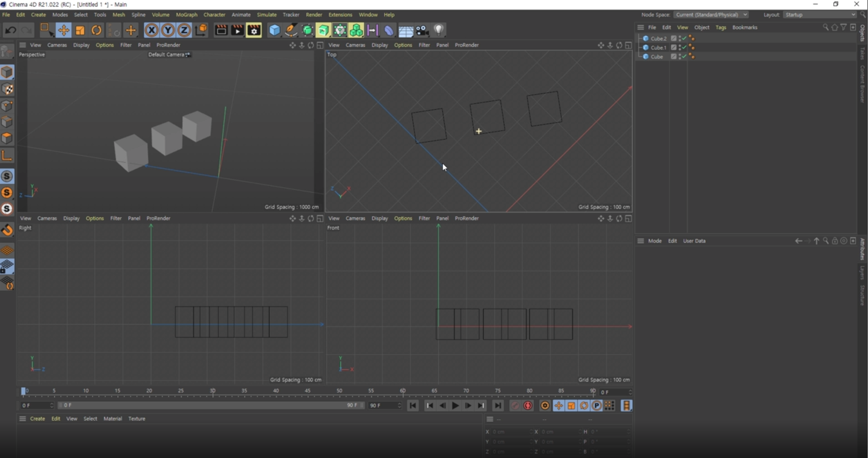The width and height of the screenshot is (868, 458).
Task: Toggle Cube.2 green enable checkmark
Action: click(x=684, y=38)
